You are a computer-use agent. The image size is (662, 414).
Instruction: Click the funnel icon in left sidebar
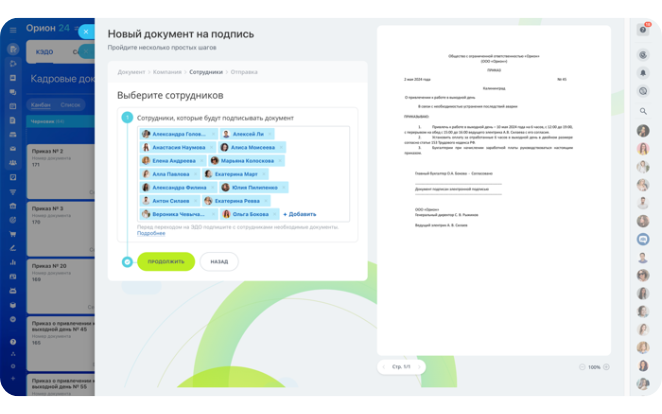tap(13, 192)
